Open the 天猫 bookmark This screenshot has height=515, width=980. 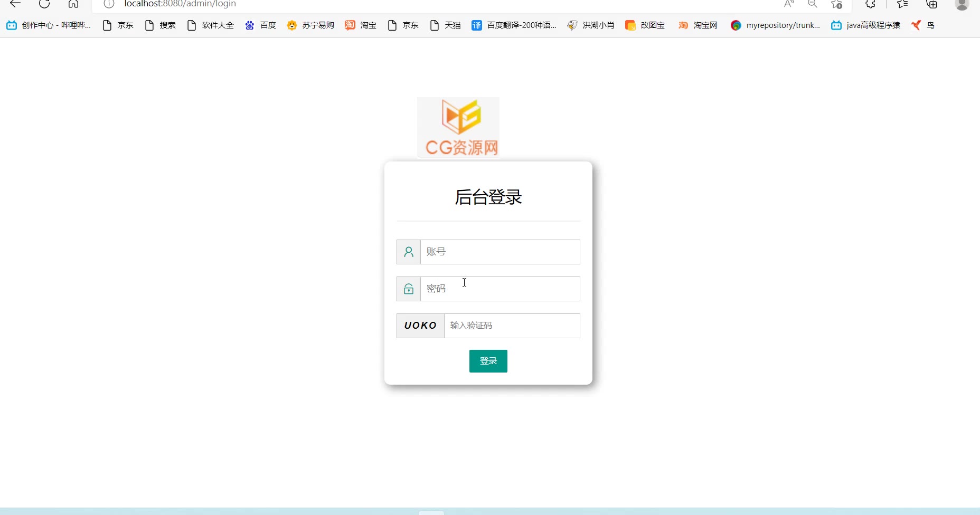tap(446, 25)
